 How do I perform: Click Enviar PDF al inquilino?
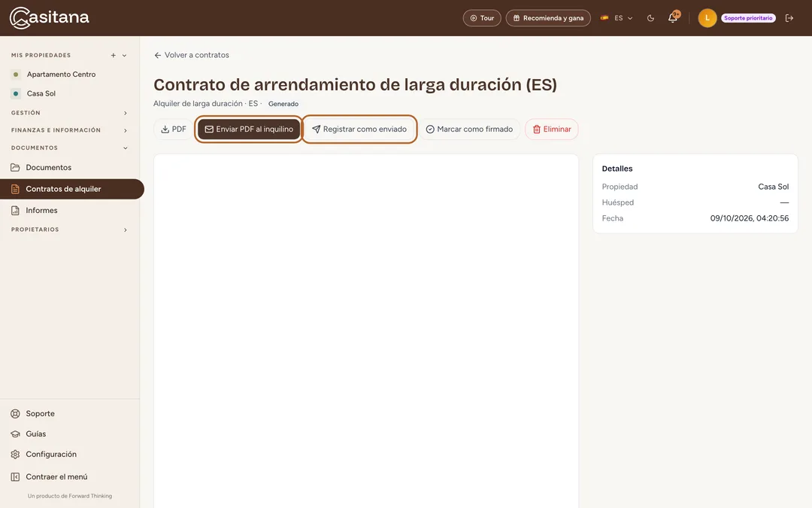[249, 129]
